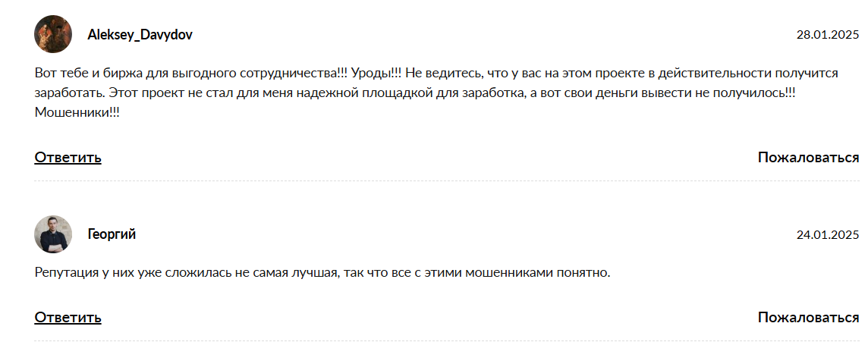Report Aleksey_Davydov's comment via Пожаловаться
Screen dimensions: 868x342
point(808,158)
